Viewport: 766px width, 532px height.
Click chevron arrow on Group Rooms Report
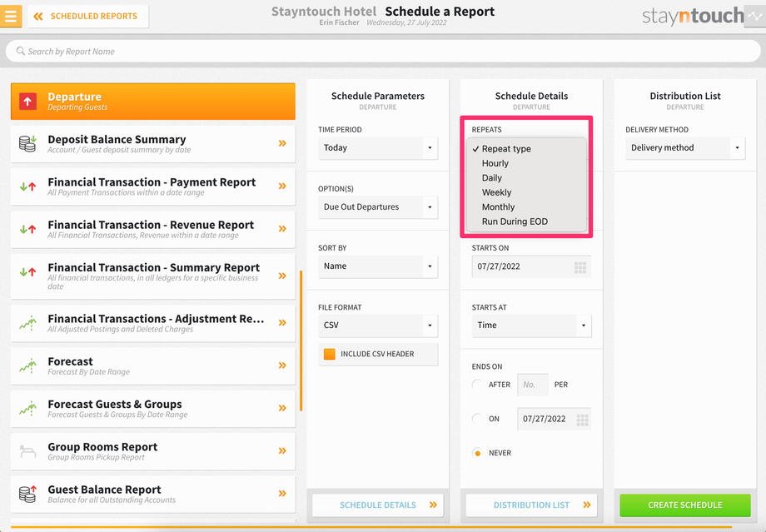click(282, 450)
